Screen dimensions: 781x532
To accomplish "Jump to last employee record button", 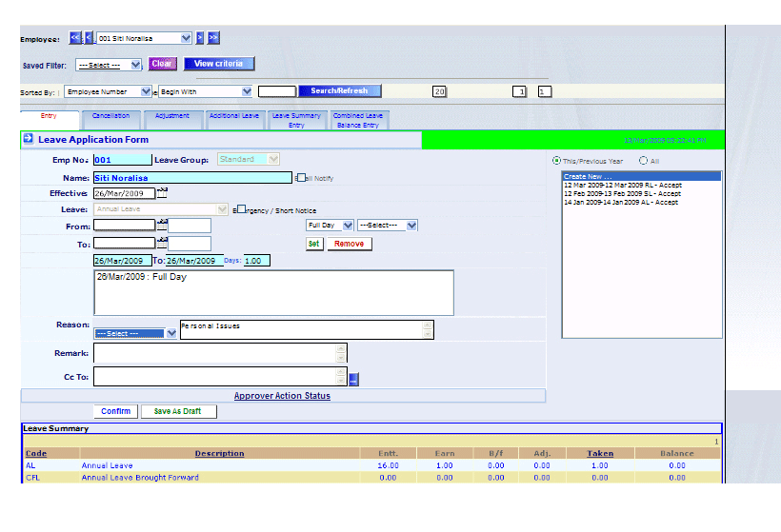I will [213, 38].
